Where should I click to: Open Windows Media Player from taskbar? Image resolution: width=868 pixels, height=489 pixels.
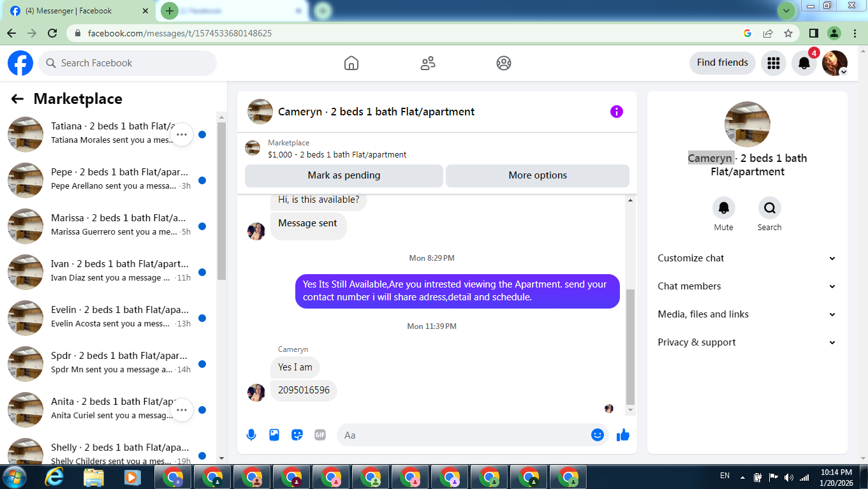click(132, 477)
